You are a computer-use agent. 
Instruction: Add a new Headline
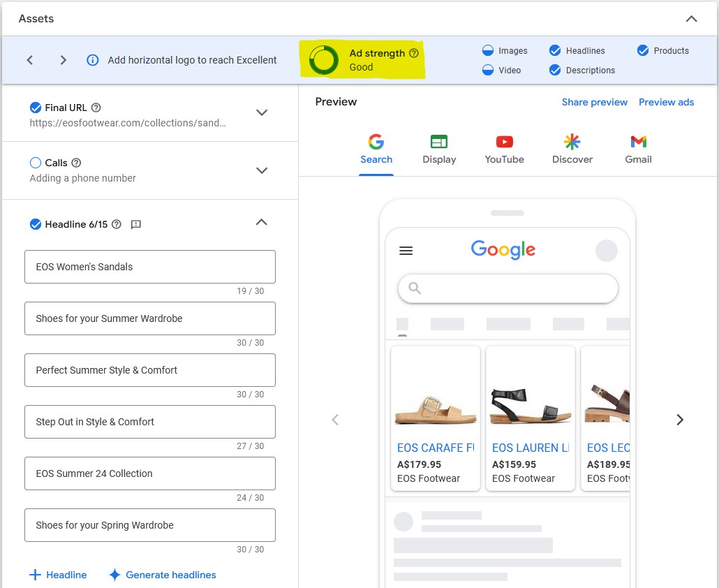click(x=58, y=575)
